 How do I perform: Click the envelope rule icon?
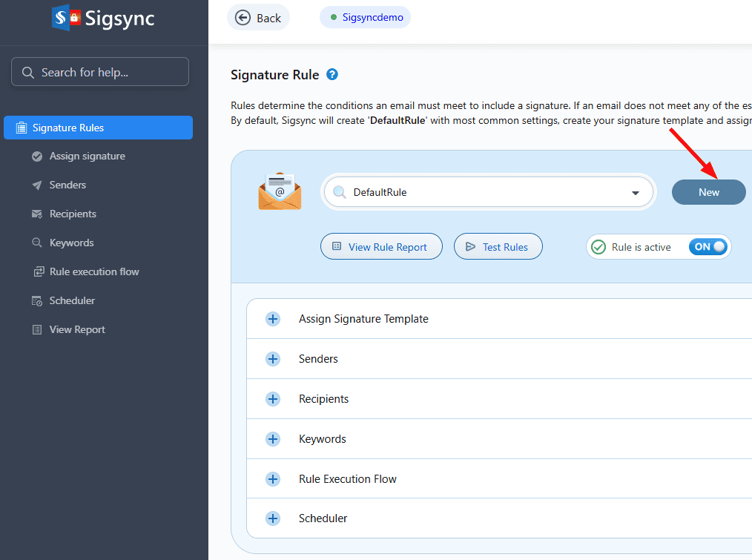(x=280, y=191)
